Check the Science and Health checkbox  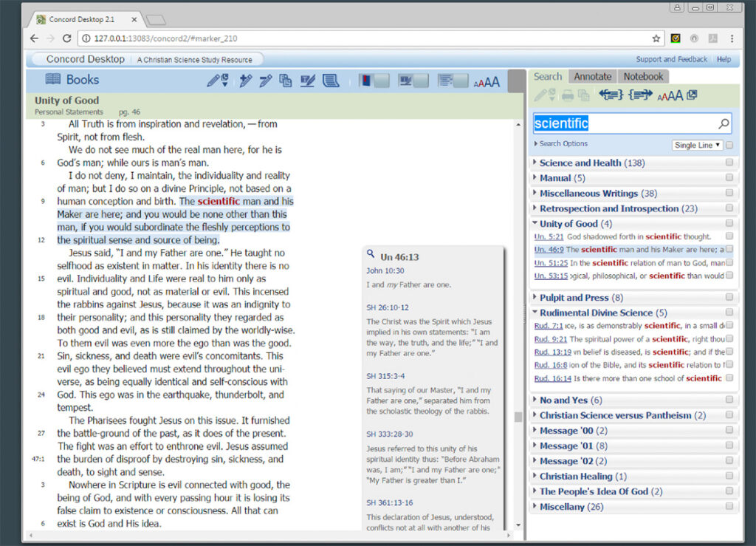point(729,163)
